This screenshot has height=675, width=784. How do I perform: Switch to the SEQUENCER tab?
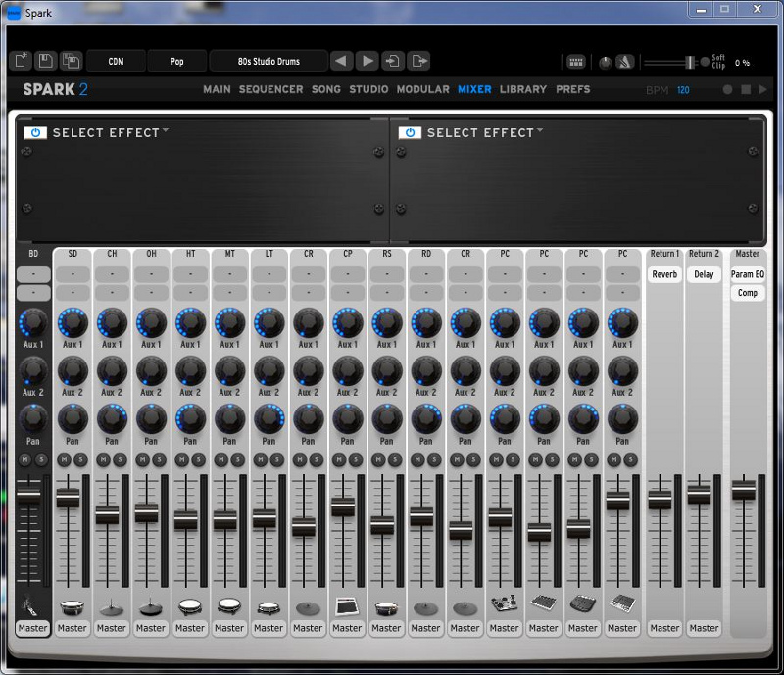point(271,89)
